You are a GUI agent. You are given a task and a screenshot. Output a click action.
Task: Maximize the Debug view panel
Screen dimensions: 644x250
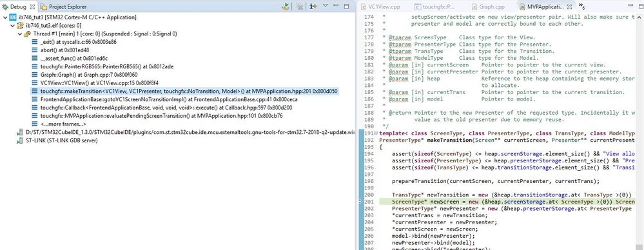[x=347, y=6]
